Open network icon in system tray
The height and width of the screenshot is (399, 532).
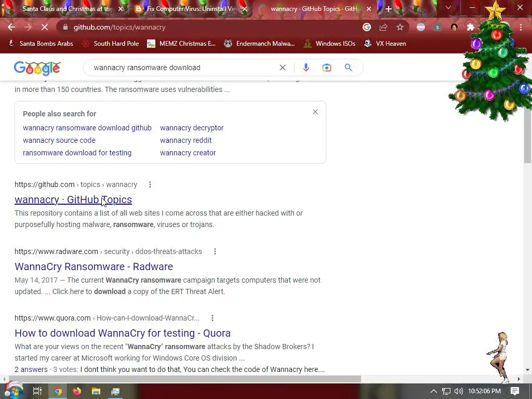point(446,391)
